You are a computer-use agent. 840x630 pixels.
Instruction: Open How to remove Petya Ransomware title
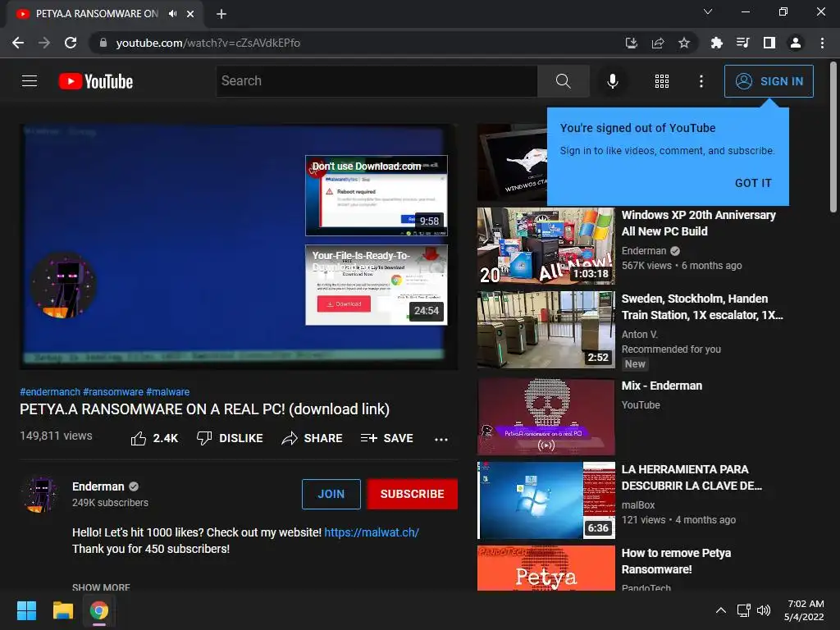[676, 561]
